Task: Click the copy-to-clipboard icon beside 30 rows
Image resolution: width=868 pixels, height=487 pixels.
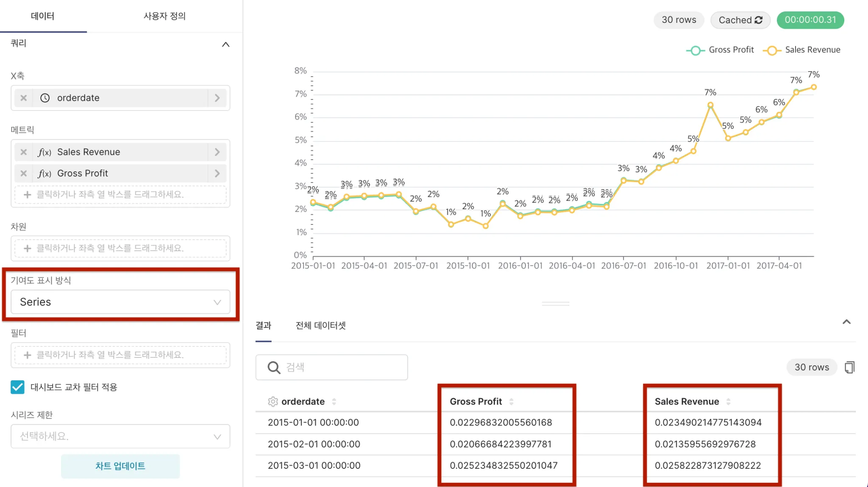Action: pyautogui.click(x=849, y=367)
